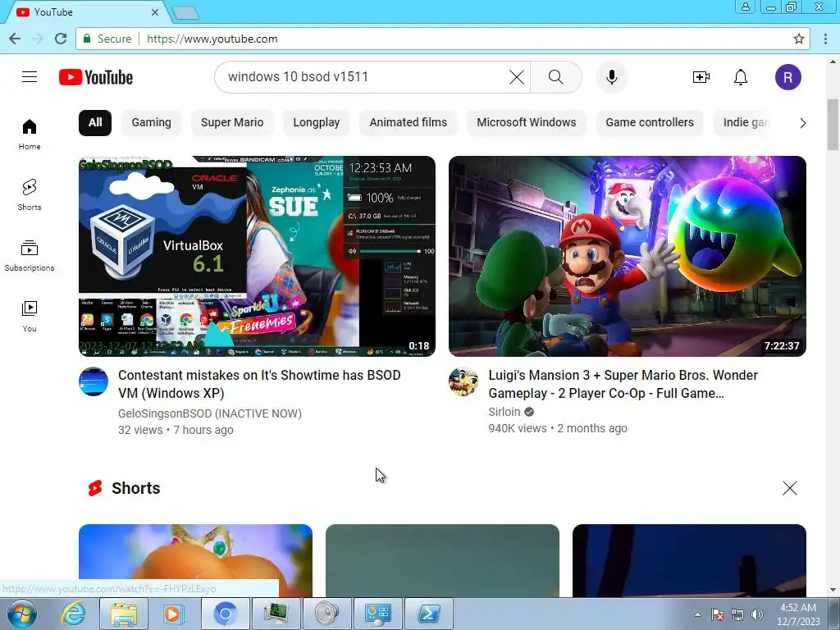Open the Sirloin channel avatar
This screenshot has width=840, height=630.
click(463, 381)
